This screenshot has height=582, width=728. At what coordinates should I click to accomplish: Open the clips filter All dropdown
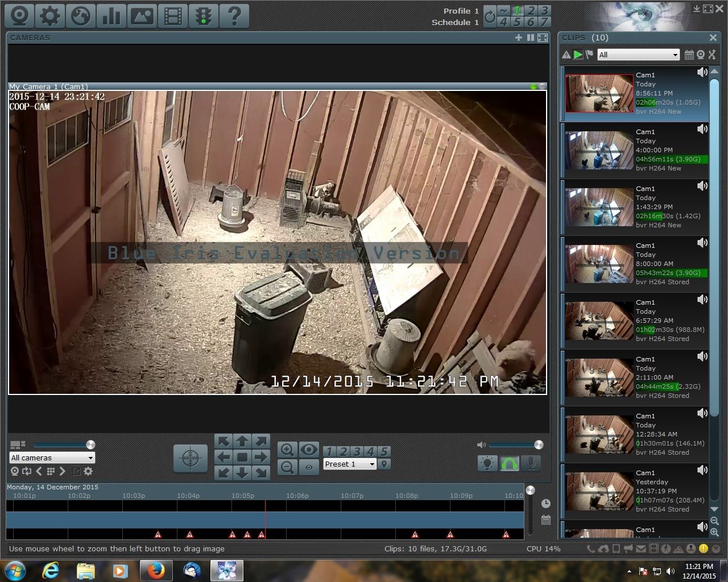point(638,55)
